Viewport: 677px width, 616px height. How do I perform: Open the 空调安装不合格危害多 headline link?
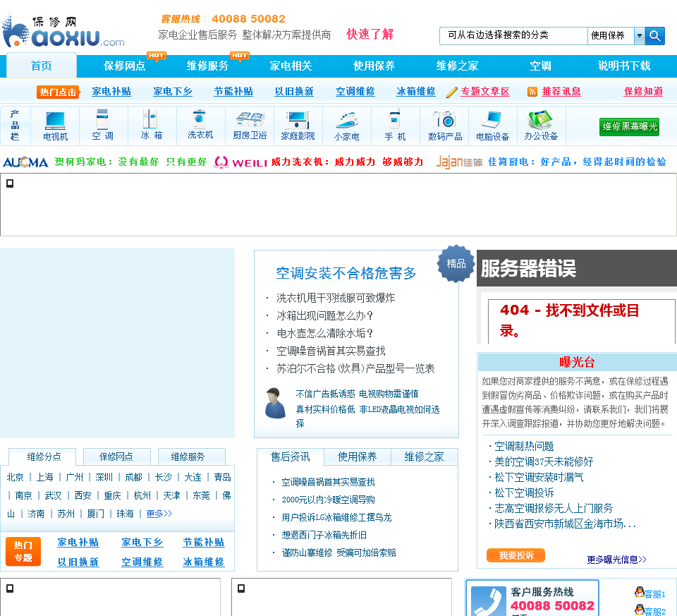(346, 273)
